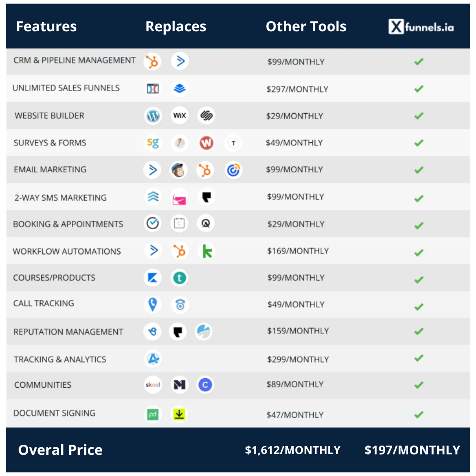
Task: Click the Tracking & Analytics feature label
Action: click(x=60, y=359)
